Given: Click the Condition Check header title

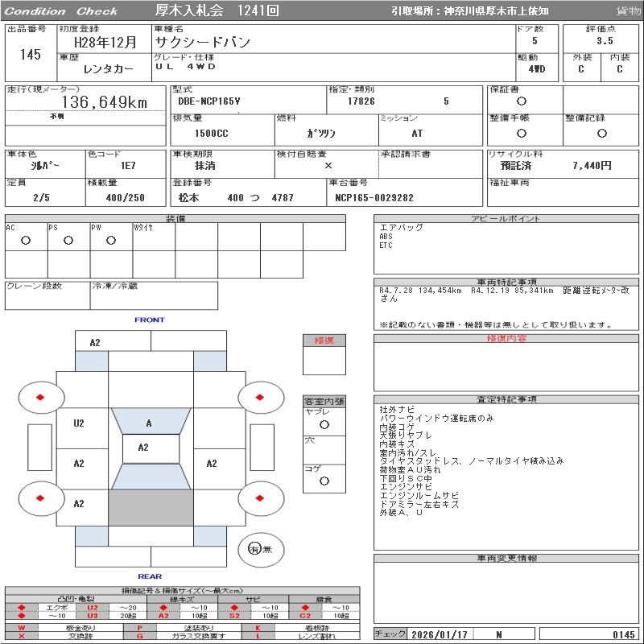Looking at the screenshot, I should point(61,11).
